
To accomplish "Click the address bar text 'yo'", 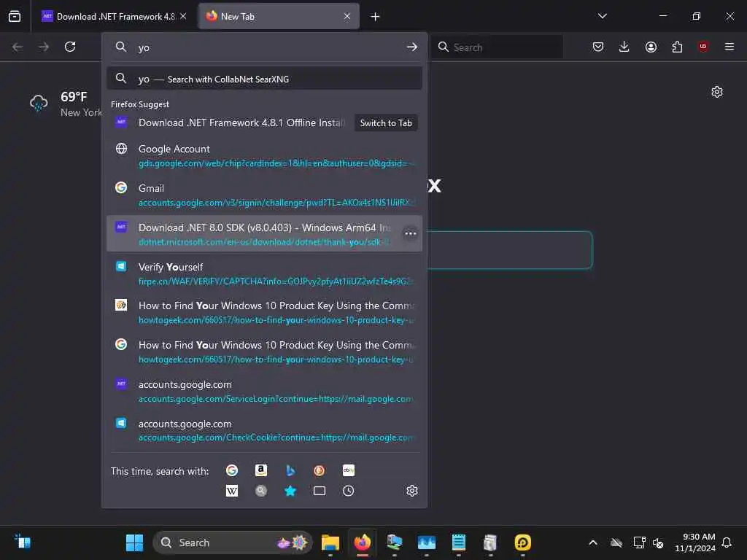I will click(x=144, y=47).
